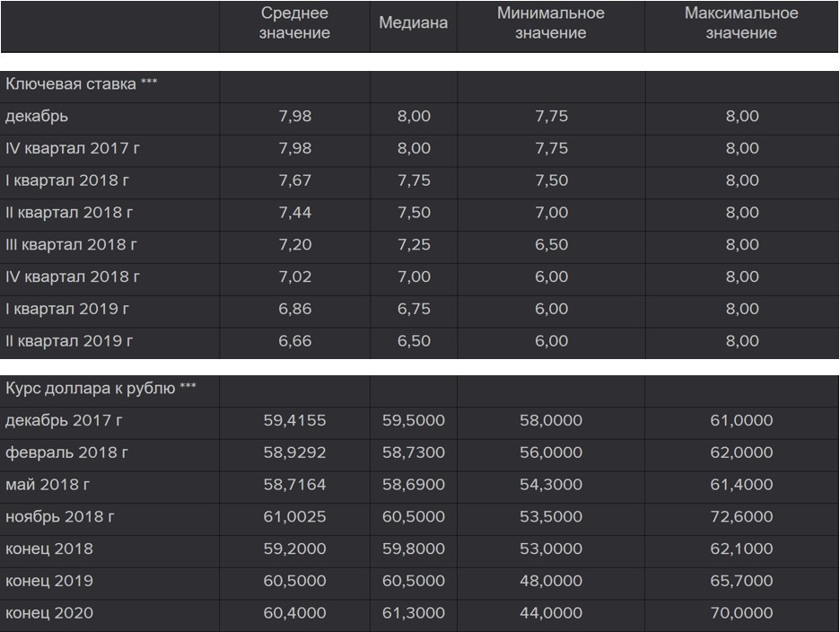Select the 'Минимальное значение' column header

point(551,23)
